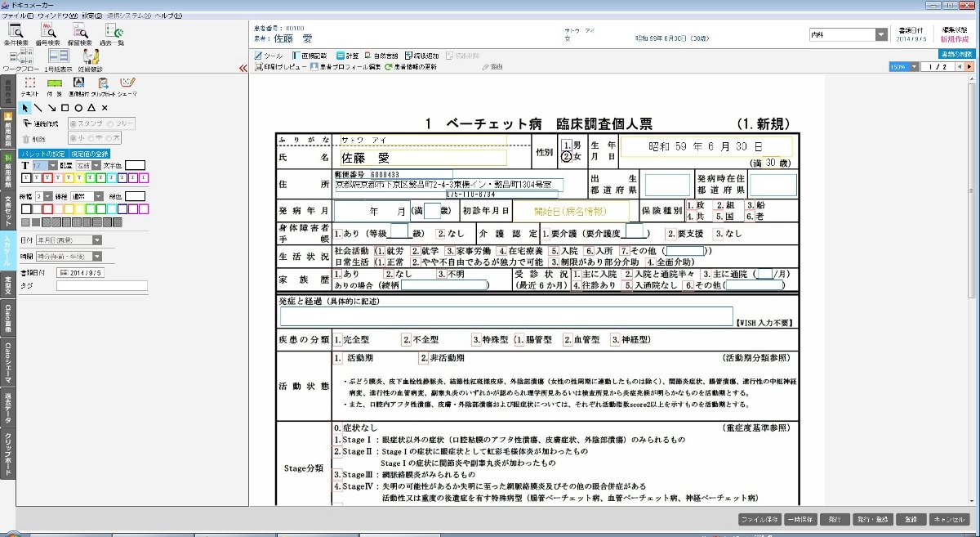Click 患者情報の更新 refresh patient info

click(411, 67)
